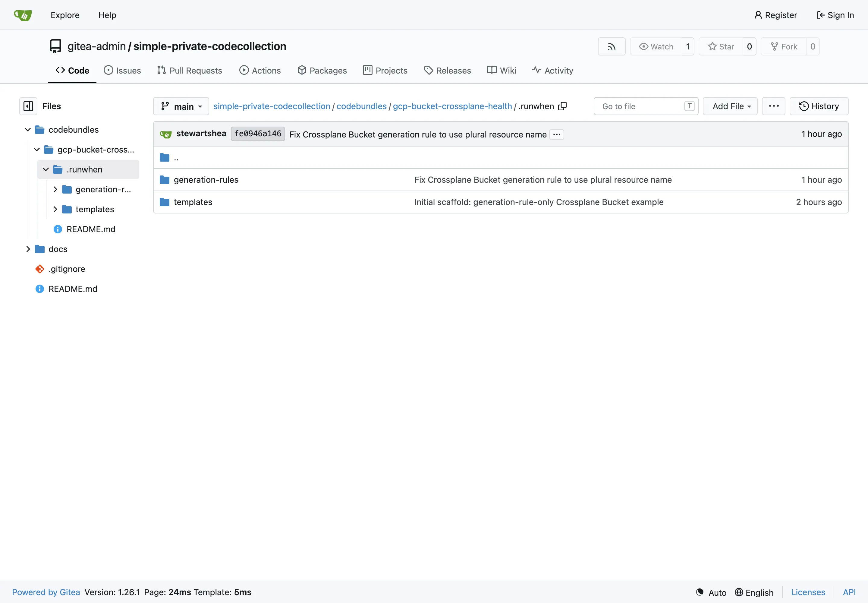Open the API footer link

[x=849, y=592]
